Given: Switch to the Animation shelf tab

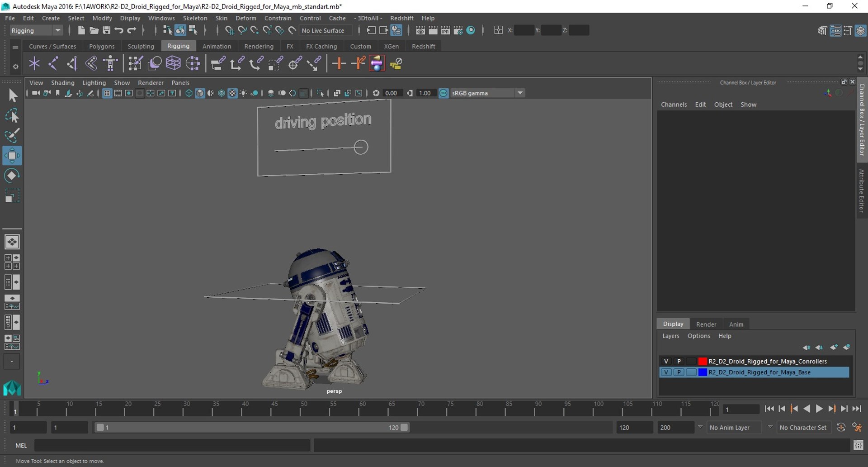Looking at the screenshot, I should [217, 46].
